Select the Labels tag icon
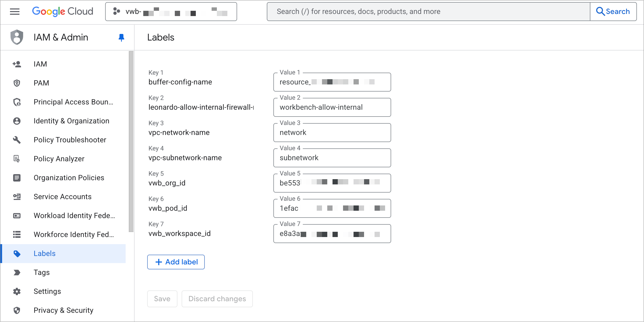This screenshot has width=644, height=322. tap(17, 253)
